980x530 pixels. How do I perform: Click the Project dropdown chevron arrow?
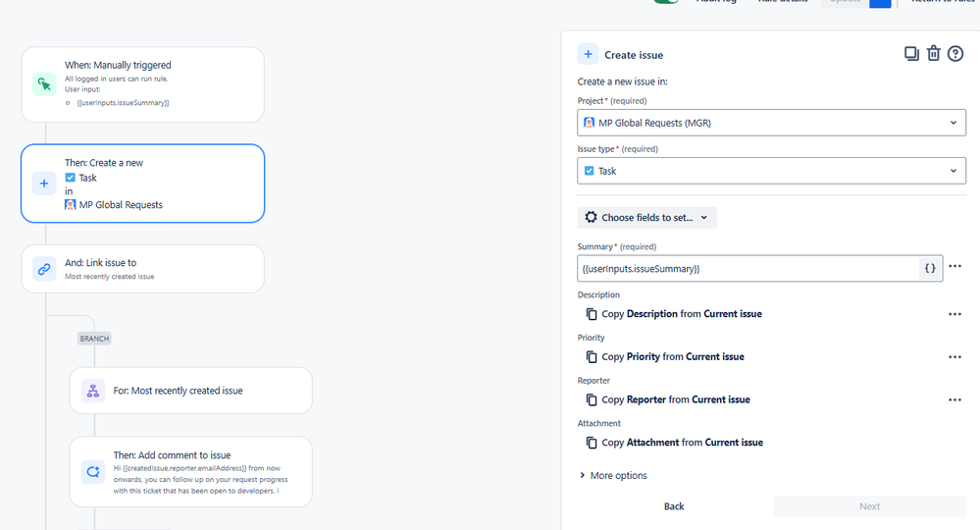pyautogui.click(x=954, y=123)
